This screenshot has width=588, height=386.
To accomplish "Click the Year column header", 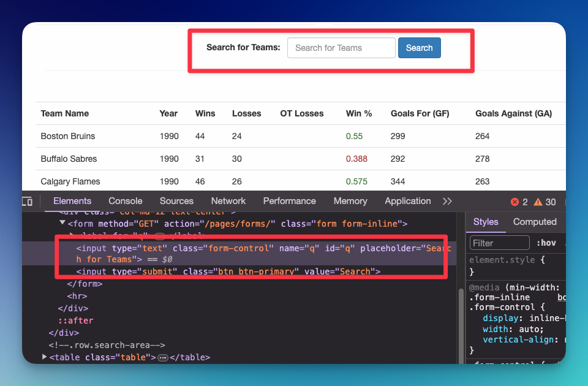I will tap(168, 114).
